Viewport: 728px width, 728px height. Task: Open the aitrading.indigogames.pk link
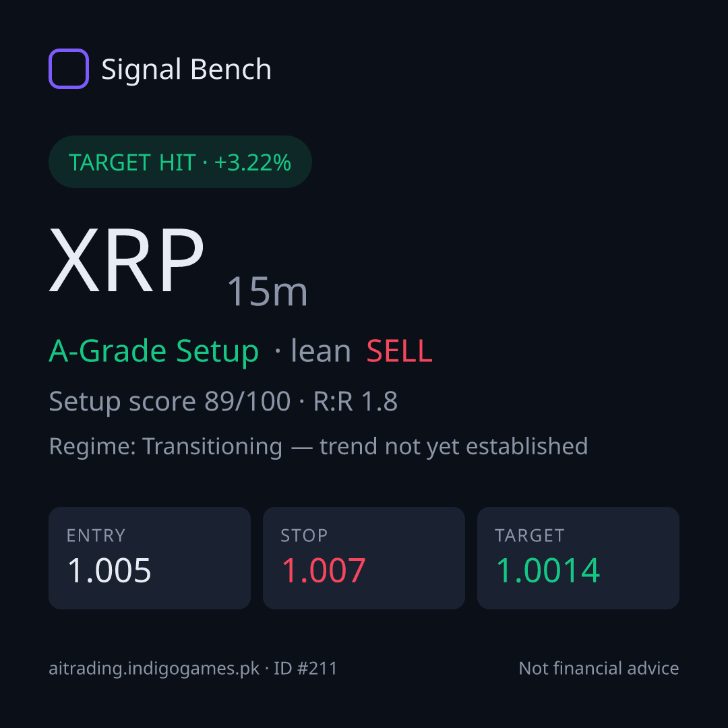coord(154,669)
